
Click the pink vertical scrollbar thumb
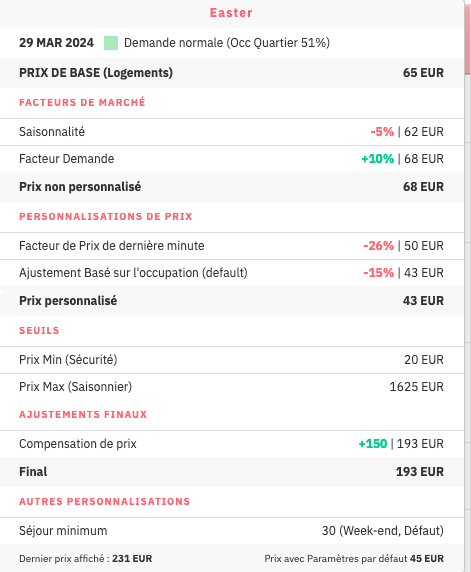467,40
